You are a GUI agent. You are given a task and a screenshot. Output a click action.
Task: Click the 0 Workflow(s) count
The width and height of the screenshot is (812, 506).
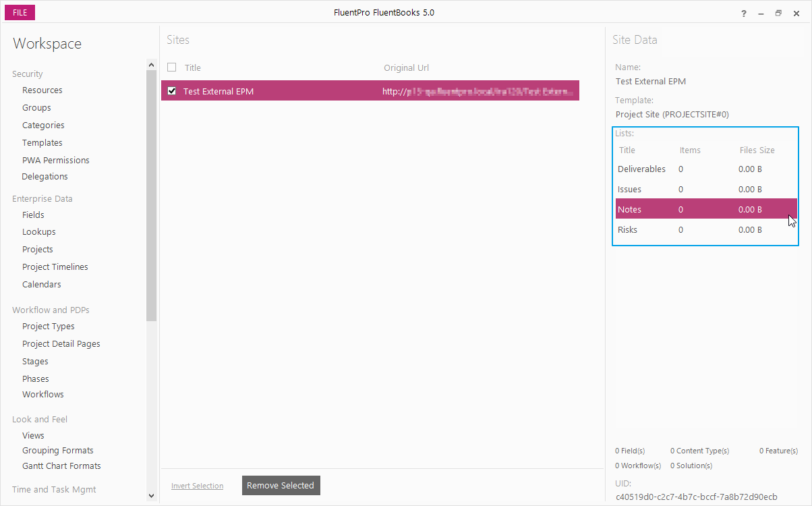tap(639, 466)
